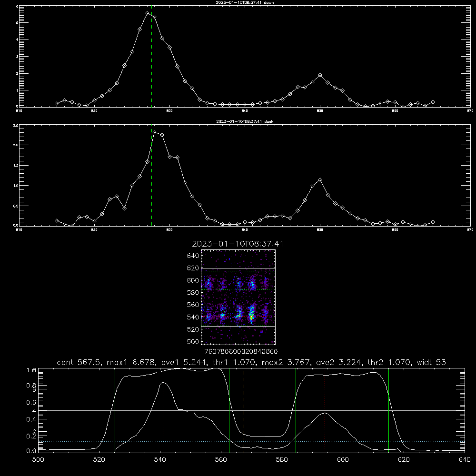
Task: Click the secondary peak diamond near 850 in dawn plot
Action: click(320, 75)
